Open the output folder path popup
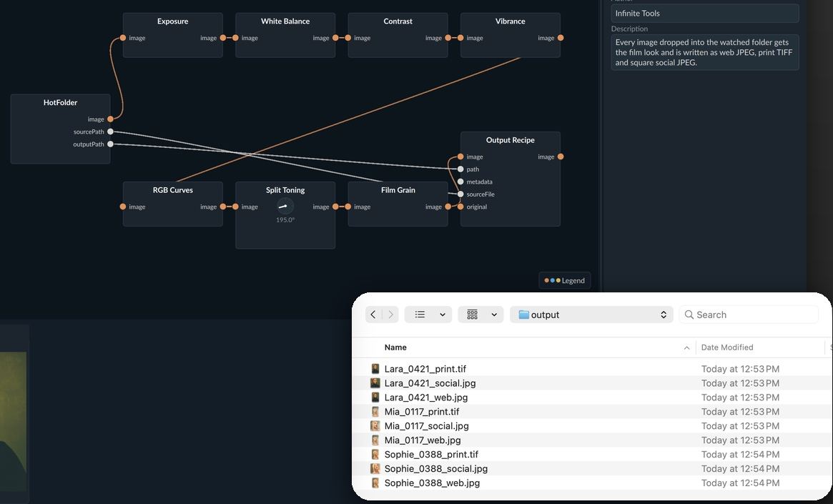This screenshot has height=504, width=833. (x=591, y=315)
